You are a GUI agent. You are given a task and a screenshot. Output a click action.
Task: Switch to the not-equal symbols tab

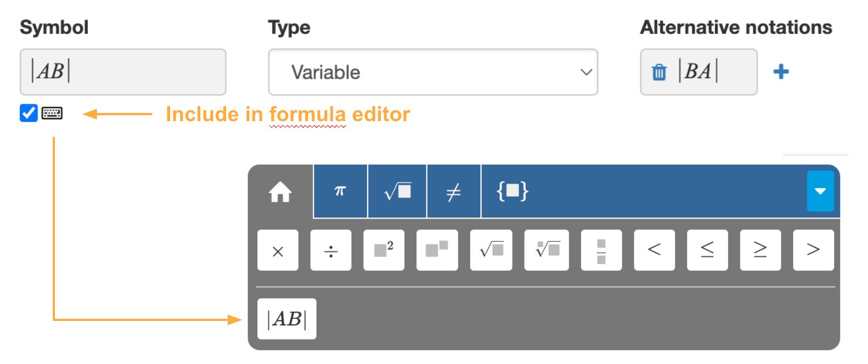click(x=453, y=191)
